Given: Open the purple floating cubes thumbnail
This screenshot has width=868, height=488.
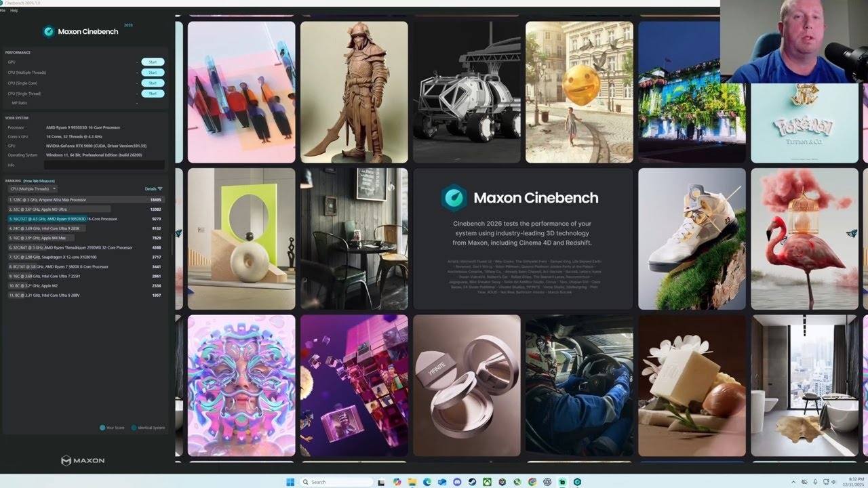Looking at the screenshot, I should (354, 385).
